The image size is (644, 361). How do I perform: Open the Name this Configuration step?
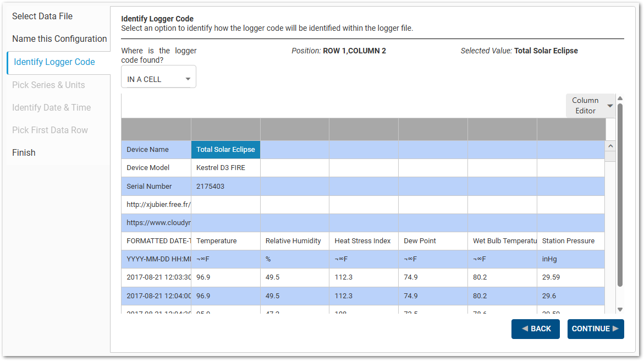[59, 39]
